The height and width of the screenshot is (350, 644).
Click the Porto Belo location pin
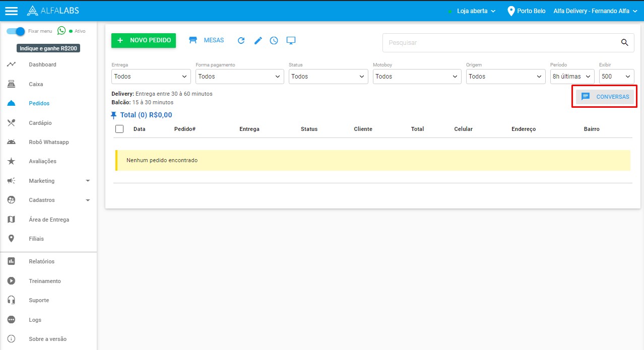[x=511, y=11]
